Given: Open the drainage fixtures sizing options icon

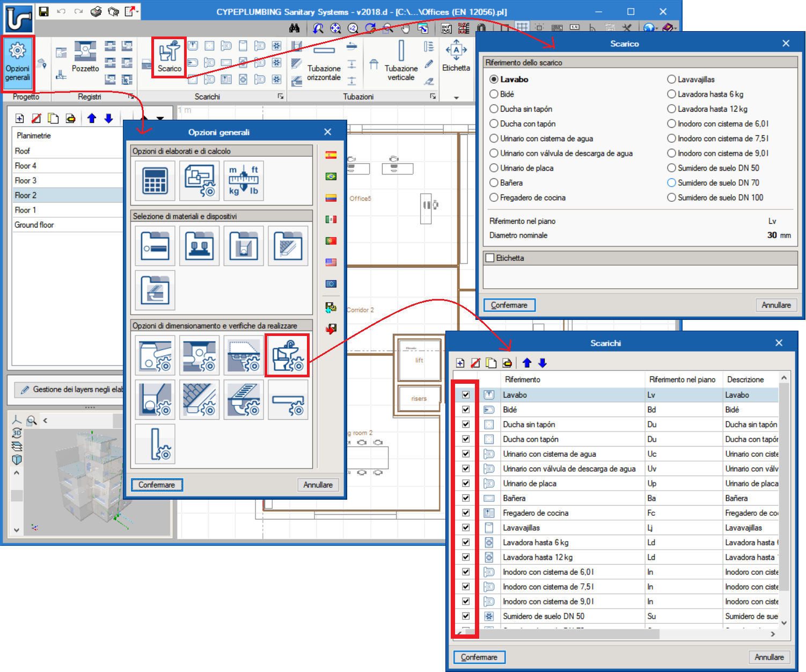Looking at the screenshot, I should tap(287, 355).
